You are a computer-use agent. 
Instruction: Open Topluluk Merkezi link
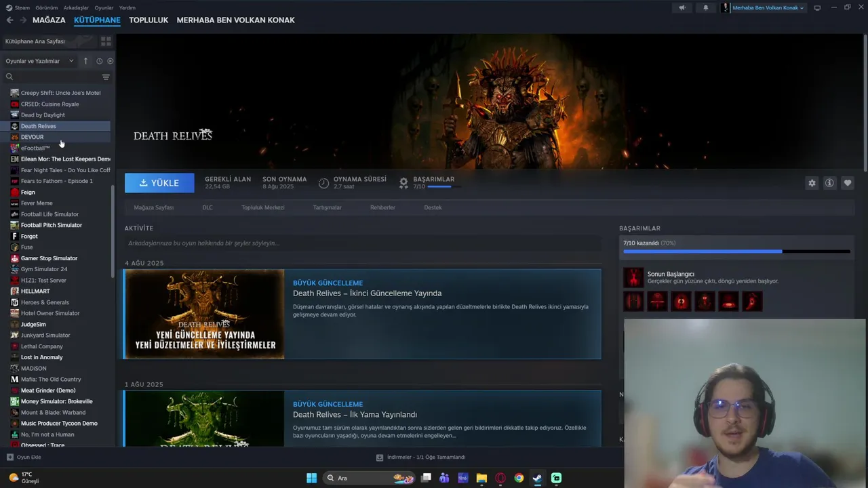pyautogui.click(x=263, y=207)
